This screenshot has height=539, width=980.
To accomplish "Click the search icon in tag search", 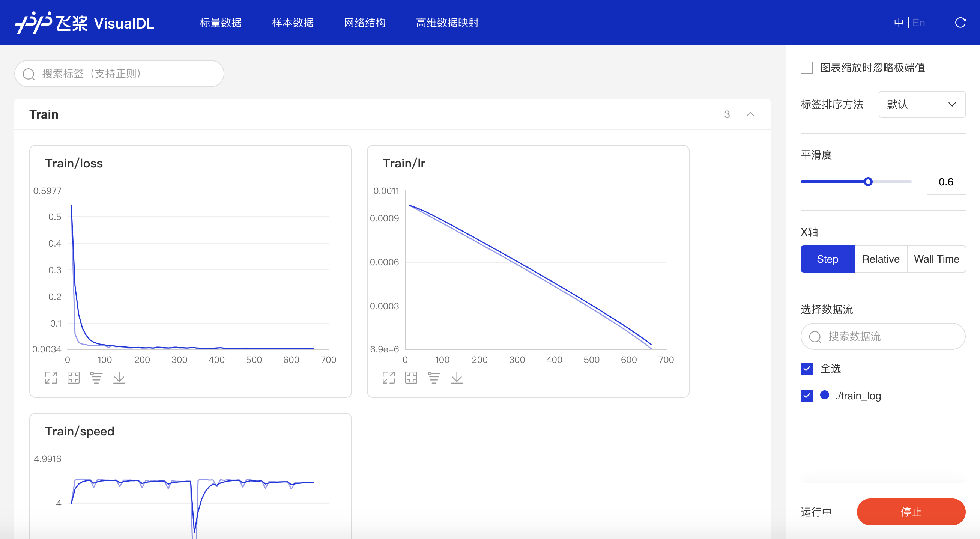I will 29,74.
